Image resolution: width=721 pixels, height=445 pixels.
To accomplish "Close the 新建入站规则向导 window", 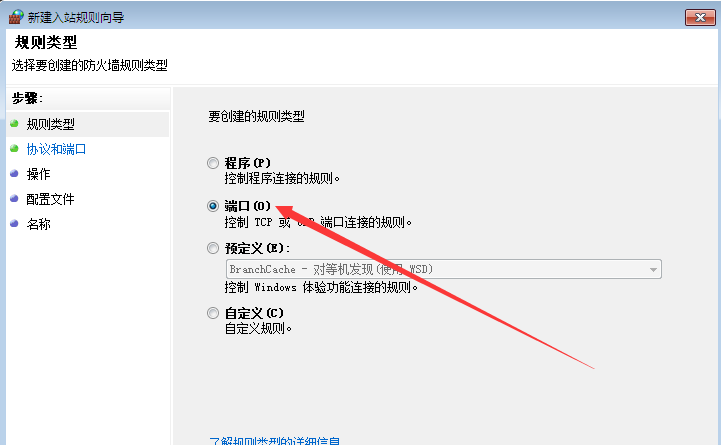I will coord(700,17).
